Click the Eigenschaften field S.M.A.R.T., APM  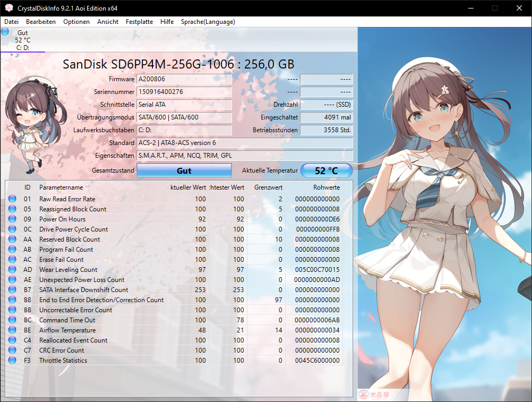tap(245, 156)
